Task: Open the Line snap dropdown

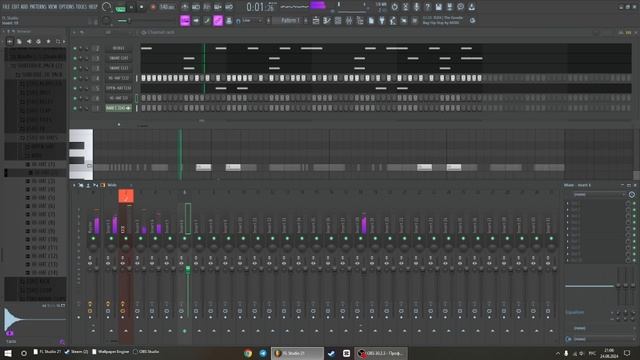Action: (252, 20)
